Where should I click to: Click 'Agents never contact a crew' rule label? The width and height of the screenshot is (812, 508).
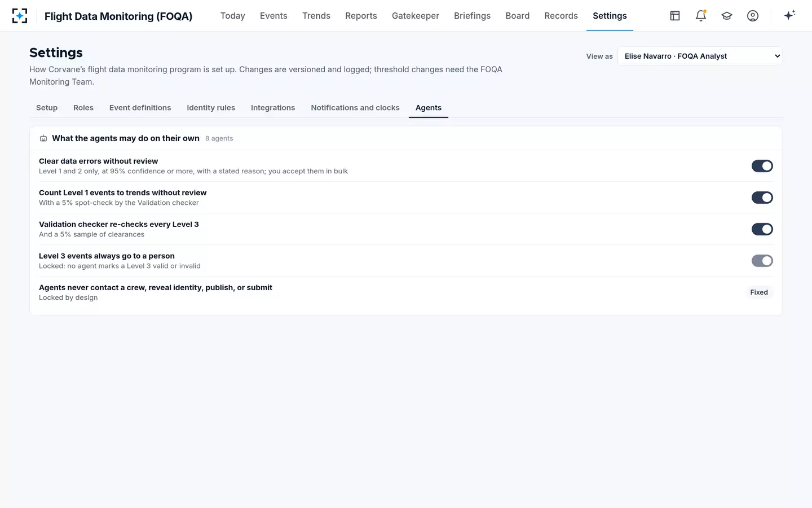point(156,287)
